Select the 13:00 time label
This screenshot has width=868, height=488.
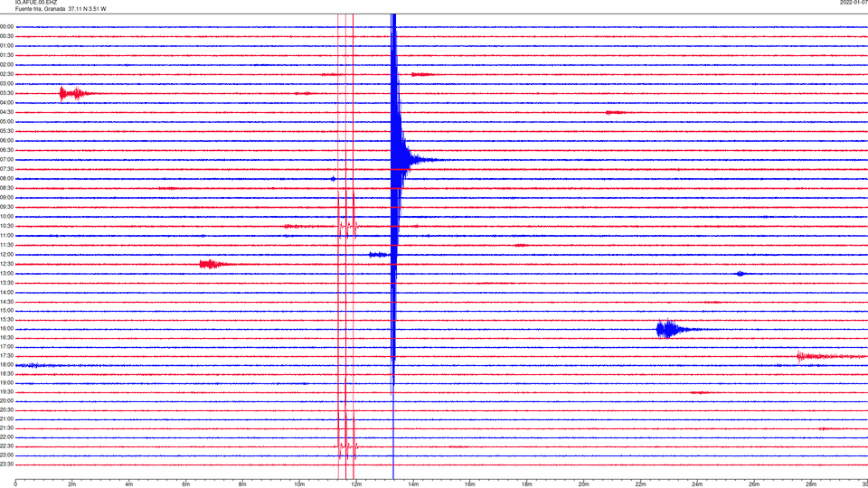click(x=6, y=273)
